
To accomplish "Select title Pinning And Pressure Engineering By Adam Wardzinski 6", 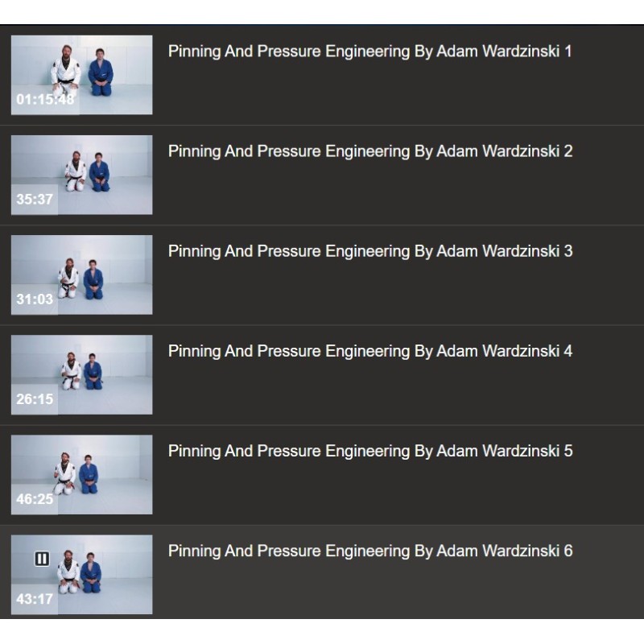I will 370,551.
